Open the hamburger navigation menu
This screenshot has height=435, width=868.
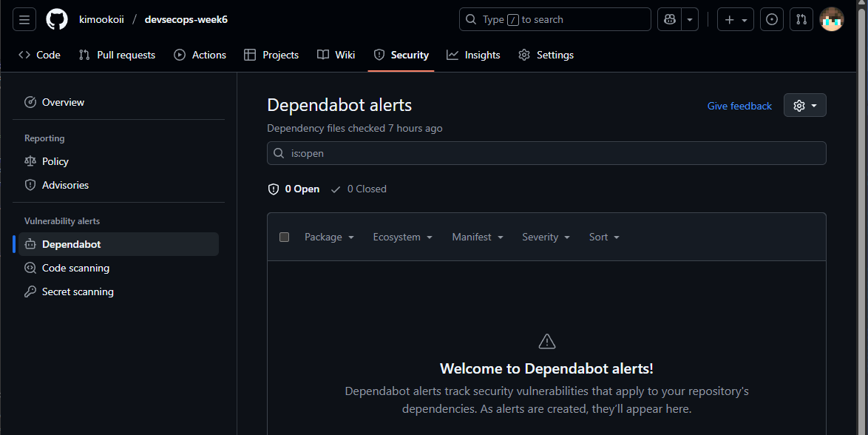(24, 19)
